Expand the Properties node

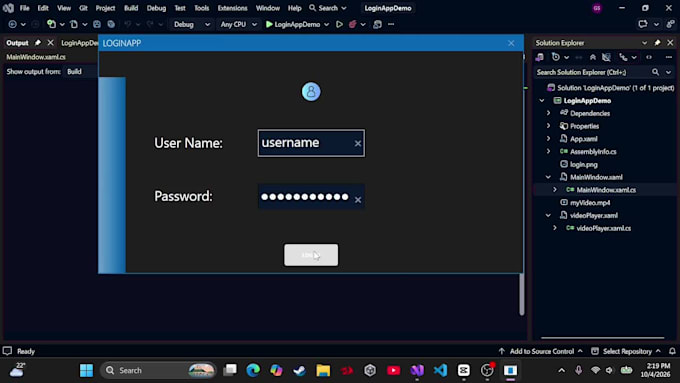[x=548, y=126]
